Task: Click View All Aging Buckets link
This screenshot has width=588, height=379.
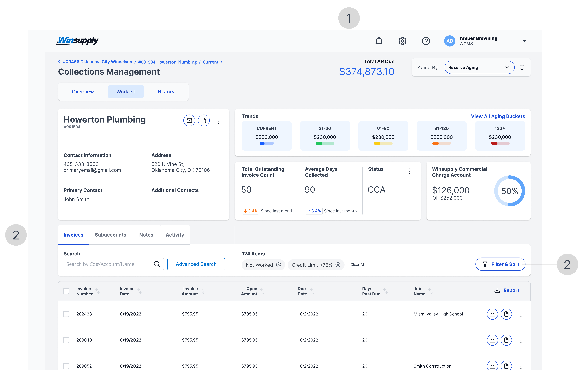Action: tap(498, 116)
